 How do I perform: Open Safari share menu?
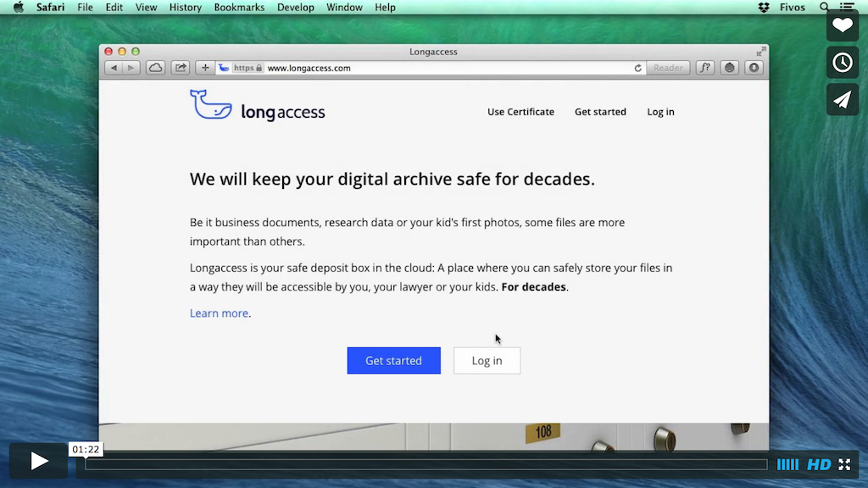[181, 68]
